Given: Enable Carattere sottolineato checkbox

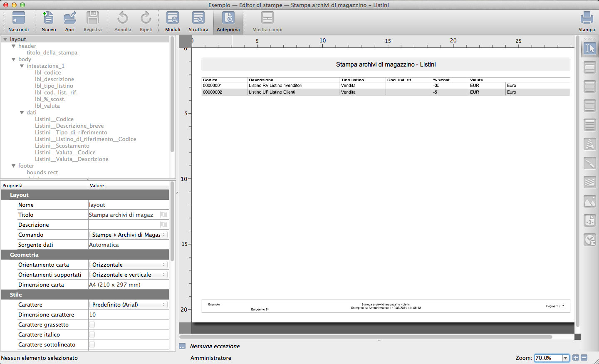Looking at the screenshot, I should click(92, 344).
